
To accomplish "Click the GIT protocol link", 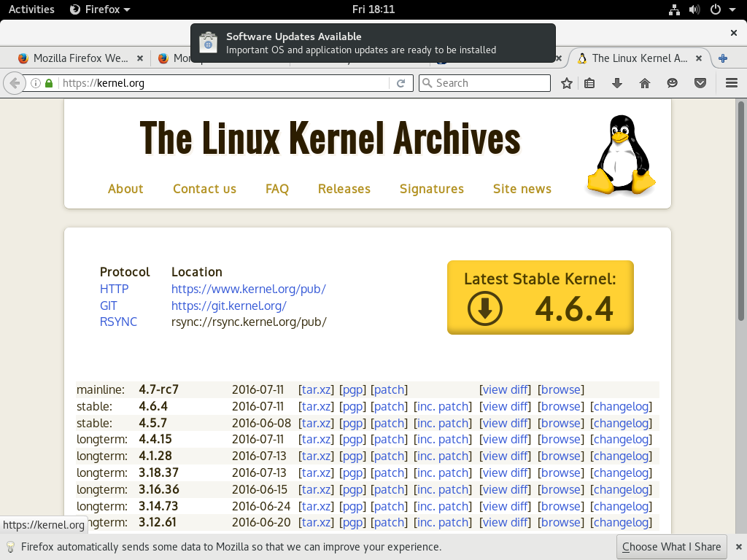I will coord(108,306).
